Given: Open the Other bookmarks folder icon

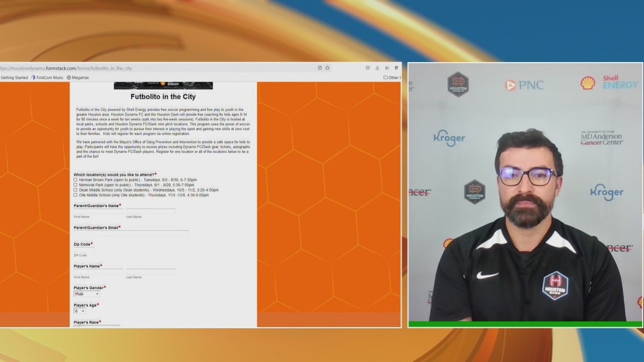Looking at the screenshot, I should (x=385, y=78).
